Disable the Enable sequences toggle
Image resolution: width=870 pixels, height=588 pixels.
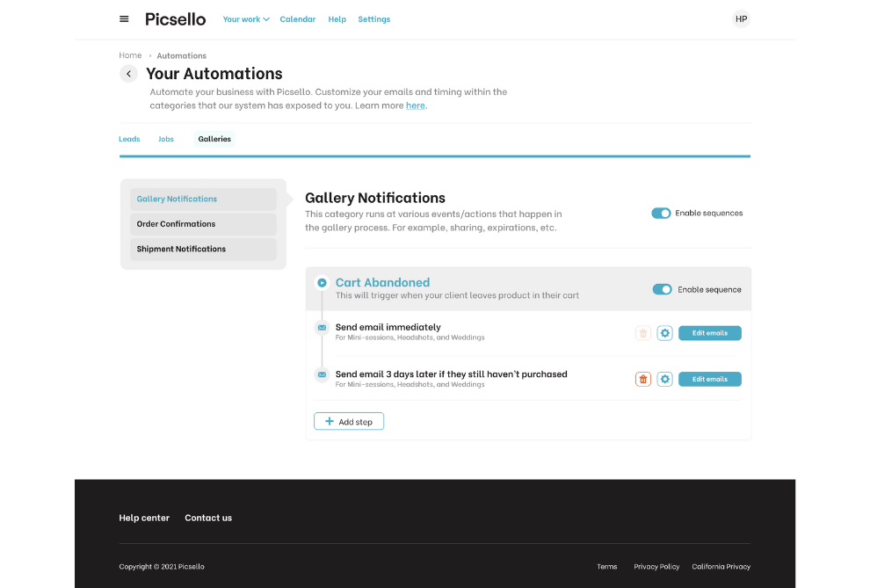click(661, 213)
